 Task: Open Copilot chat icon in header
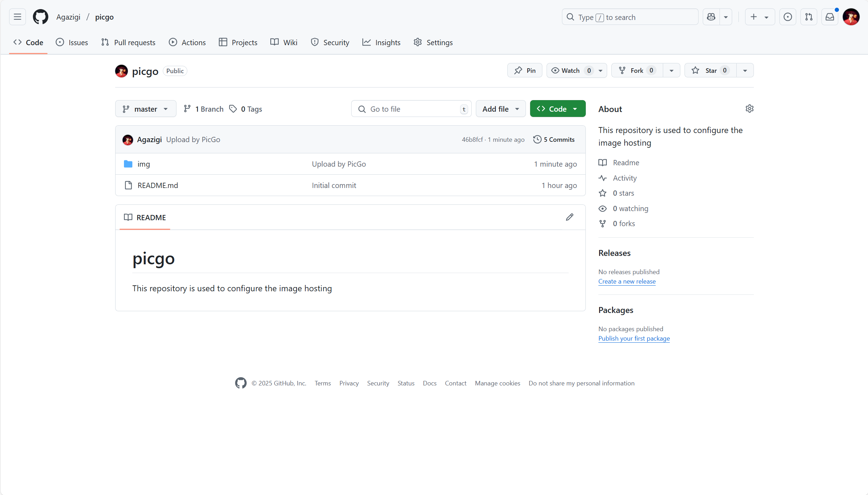(x=711, y=17)
